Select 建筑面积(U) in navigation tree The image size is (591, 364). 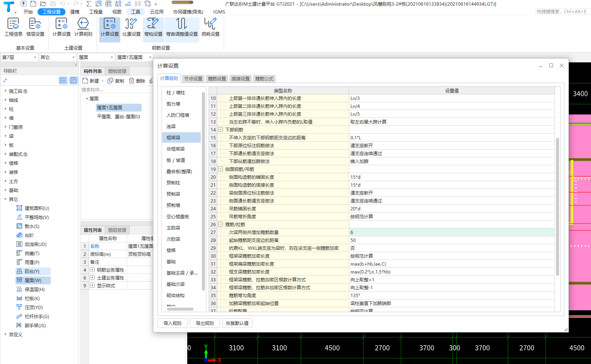tap(33, 208)
